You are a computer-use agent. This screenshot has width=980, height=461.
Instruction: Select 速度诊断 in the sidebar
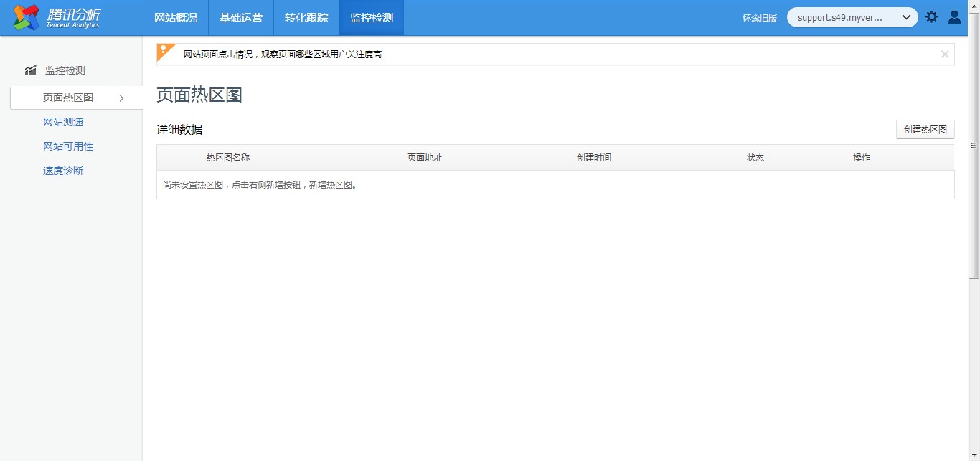(x=63, y=171)
